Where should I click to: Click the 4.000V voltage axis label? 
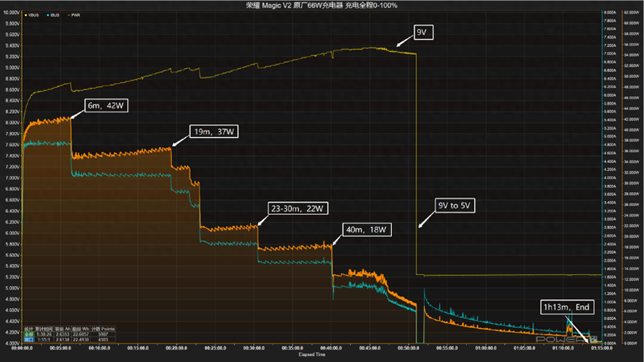click(x=12, y=343)
